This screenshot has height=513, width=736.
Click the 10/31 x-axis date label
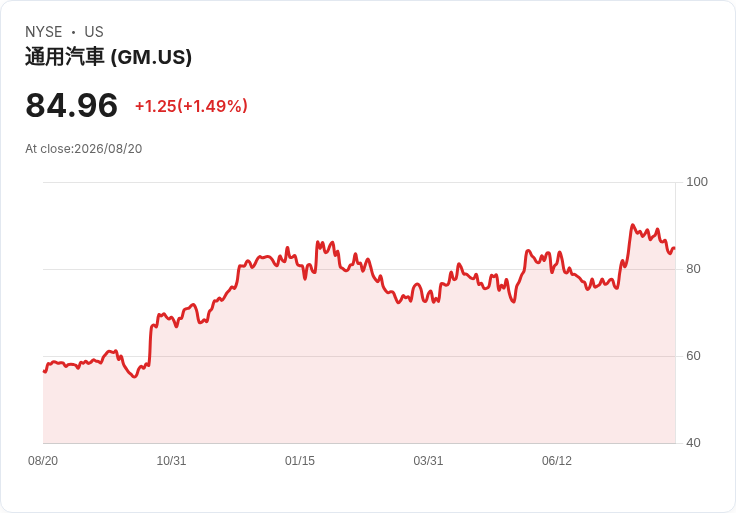(171, 461)
